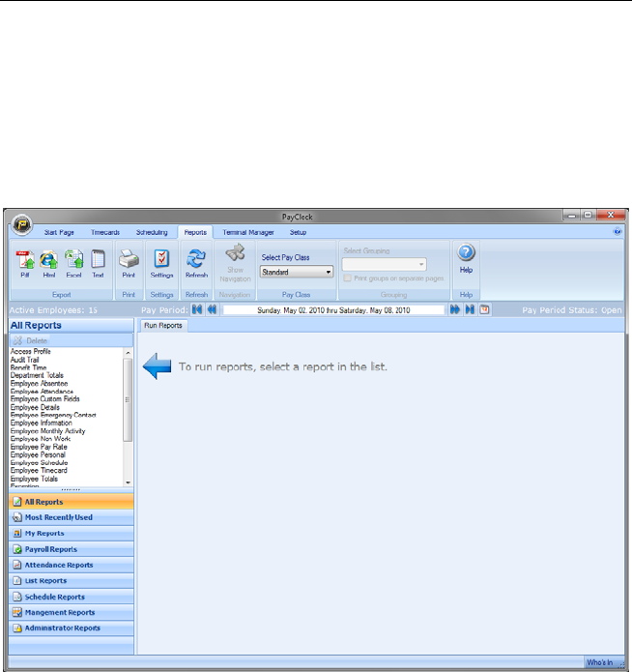The height and width of the screenshot is (672, 632).
Task: Select the Employee Absentee report
Action: tap(39, 384)
